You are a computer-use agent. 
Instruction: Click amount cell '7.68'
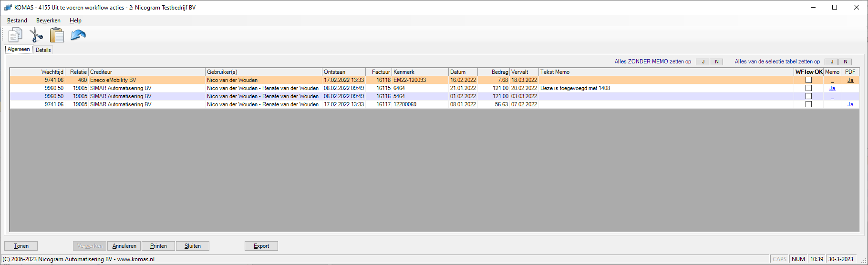pos(494,80)
